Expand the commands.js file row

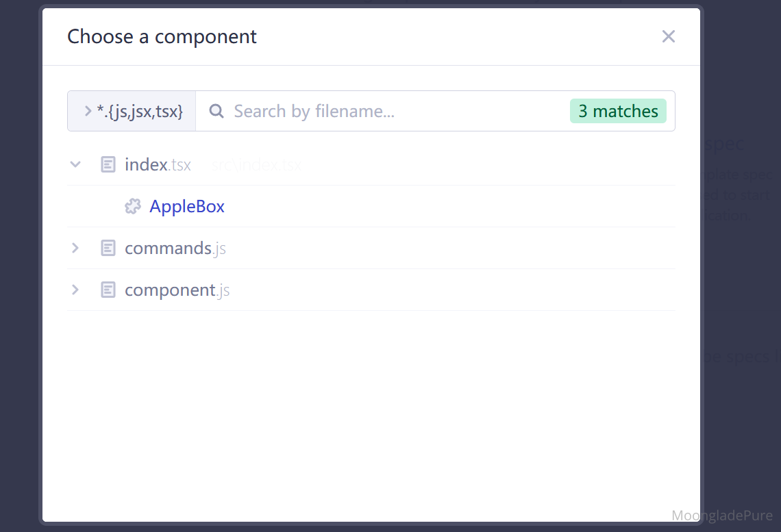[x=76, y=248]
